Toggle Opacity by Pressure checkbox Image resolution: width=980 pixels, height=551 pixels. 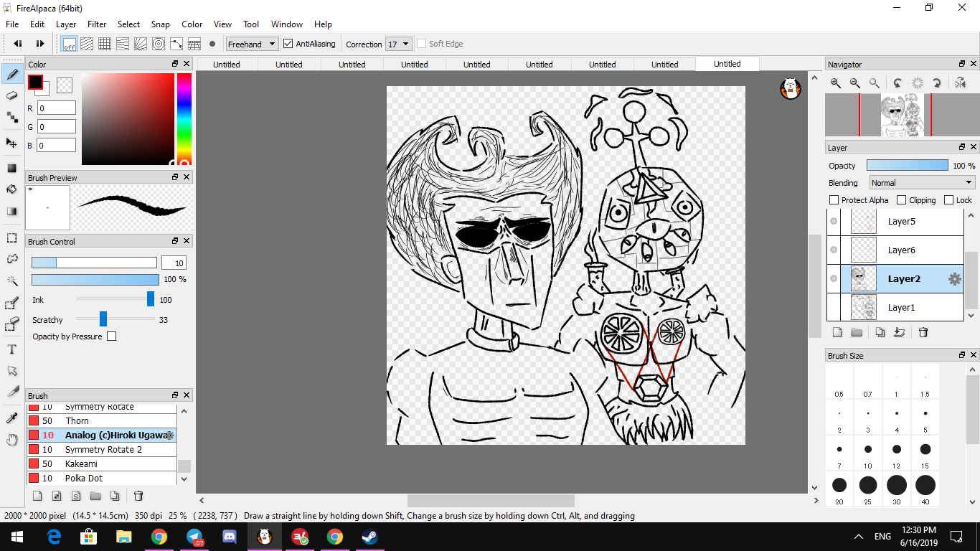click(x=111, y=336)
